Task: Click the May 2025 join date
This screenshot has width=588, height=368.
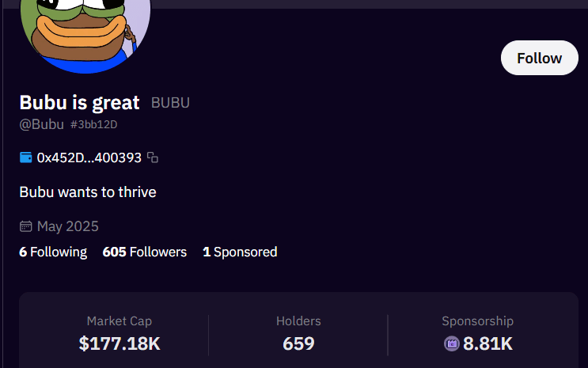Action: 68,226
